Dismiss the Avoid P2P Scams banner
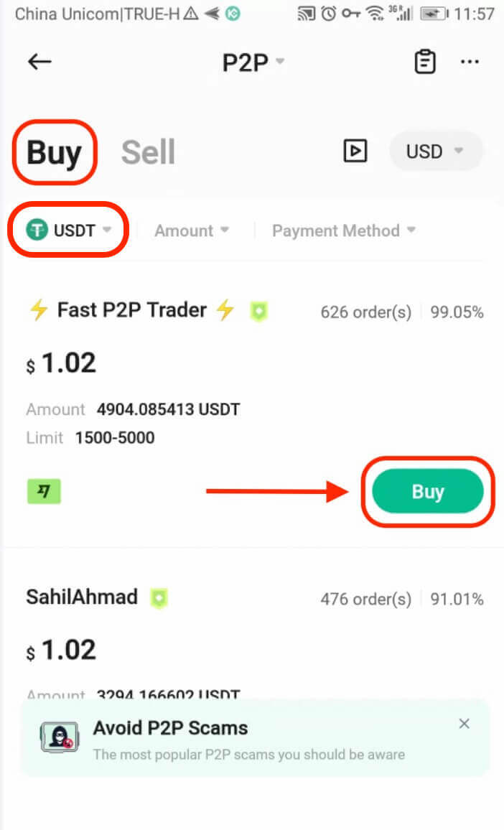Screen dimensions: 504x830 (464, 724)
